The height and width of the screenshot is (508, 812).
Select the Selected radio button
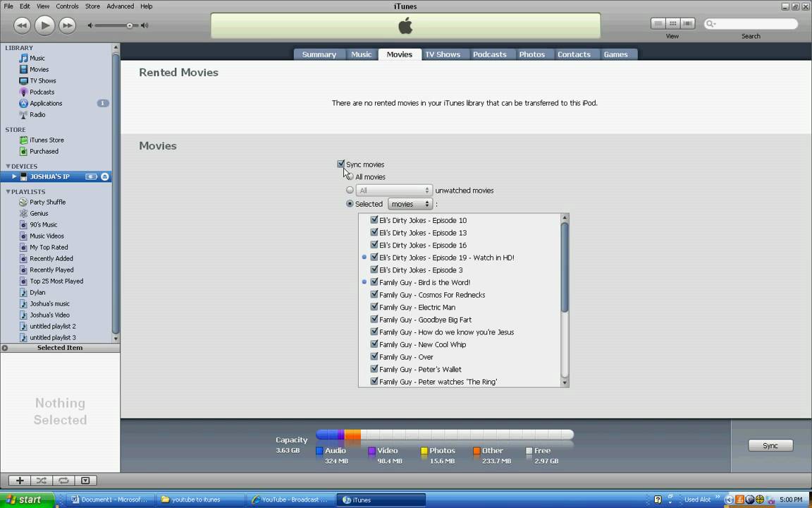(x=350, y=204)
